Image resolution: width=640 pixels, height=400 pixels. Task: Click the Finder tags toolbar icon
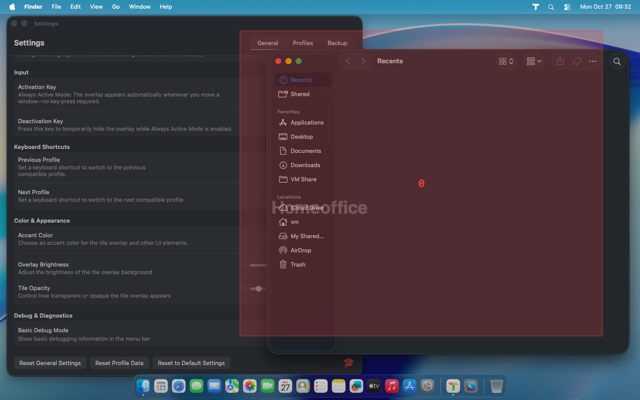pos(577,61)
